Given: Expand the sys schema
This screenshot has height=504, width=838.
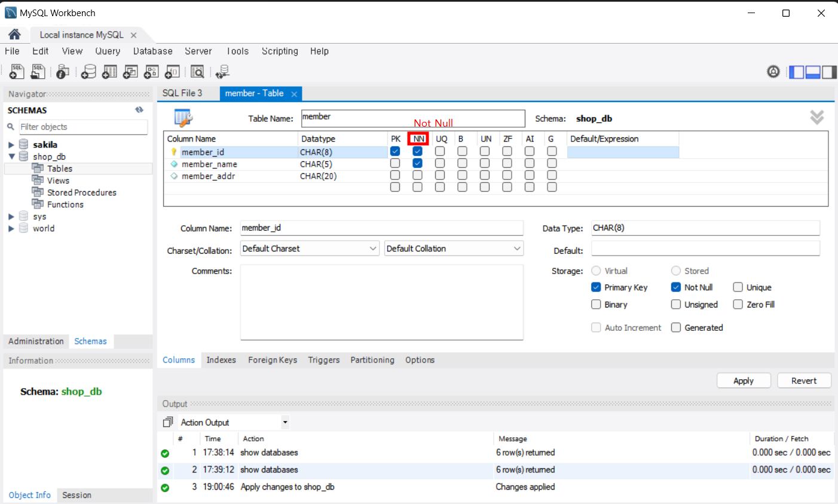Looking at the screenshot, I should pyautogui.click(x=11, y=216).
